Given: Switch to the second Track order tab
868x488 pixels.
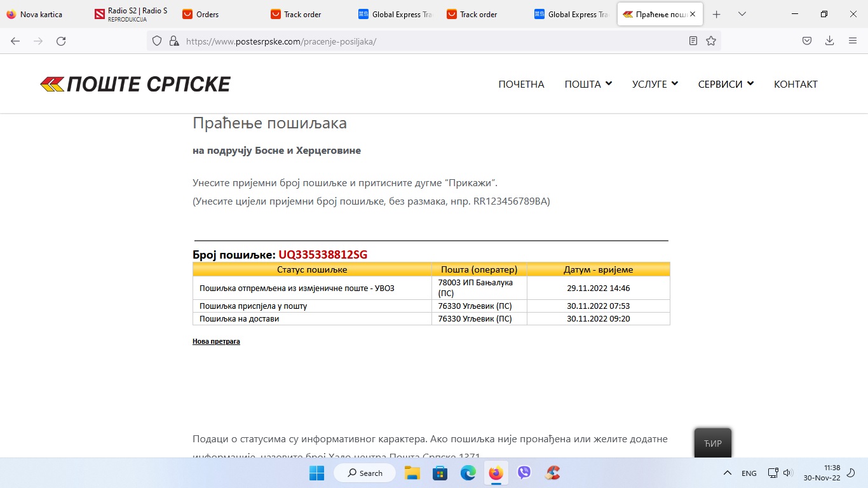Looking at the screenshot, I should tap(483, 14).
